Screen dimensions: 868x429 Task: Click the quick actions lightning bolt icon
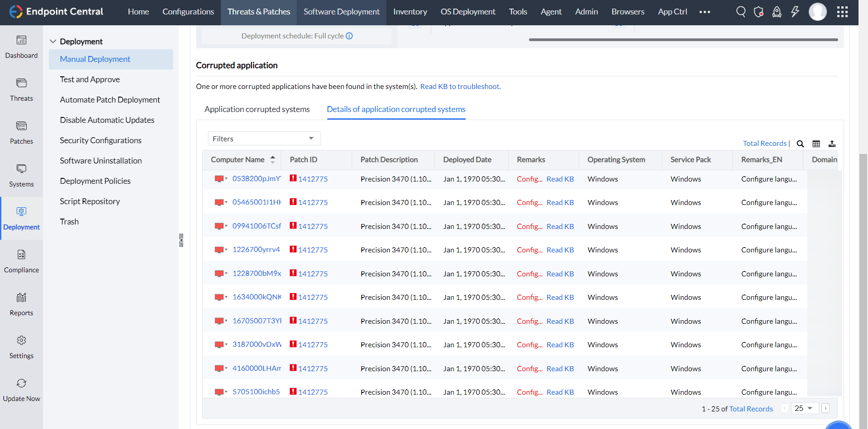tap(795, 12)
